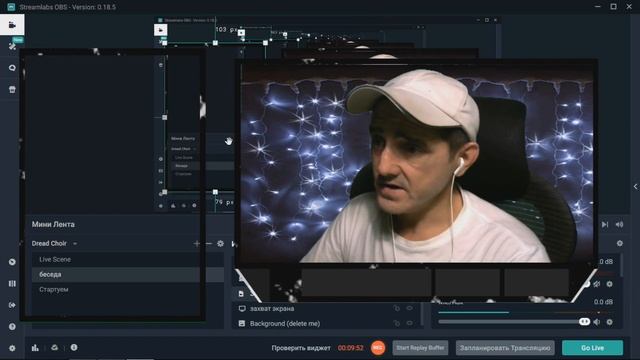Open the App Store sidebar icon
Image resolution: width=640 pixels, height=360 pixels.
[12, 89]
